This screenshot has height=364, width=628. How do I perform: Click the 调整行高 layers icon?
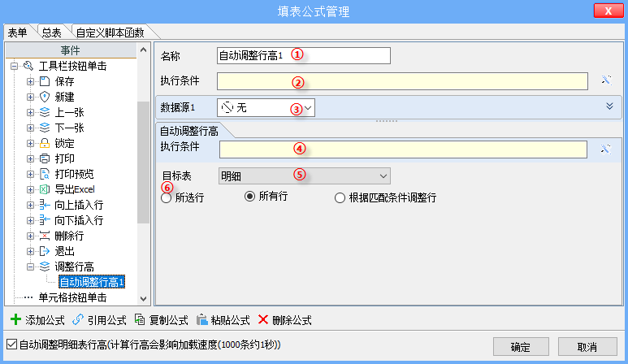[x=45, y=266]
